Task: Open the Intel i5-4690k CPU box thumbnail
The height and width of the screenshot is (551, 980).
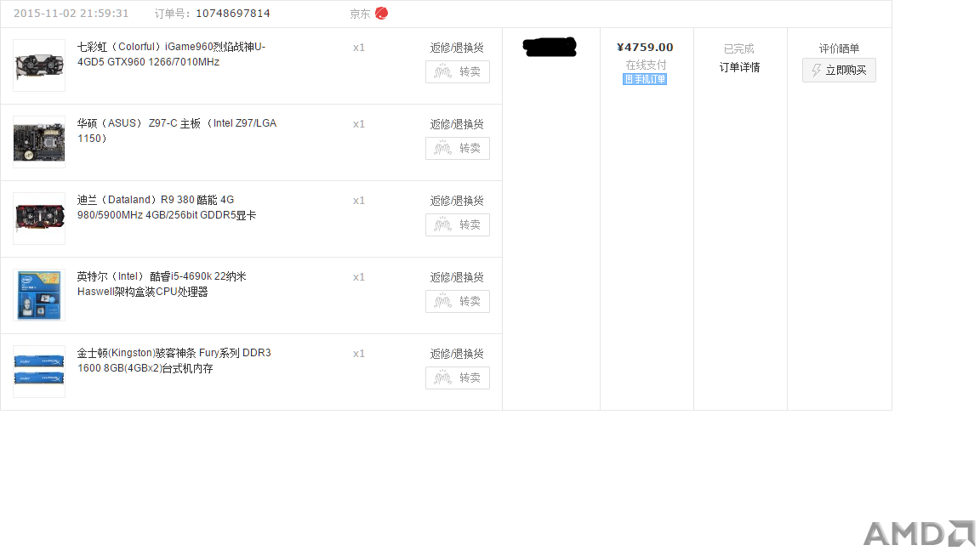Action: pos(39,295)
